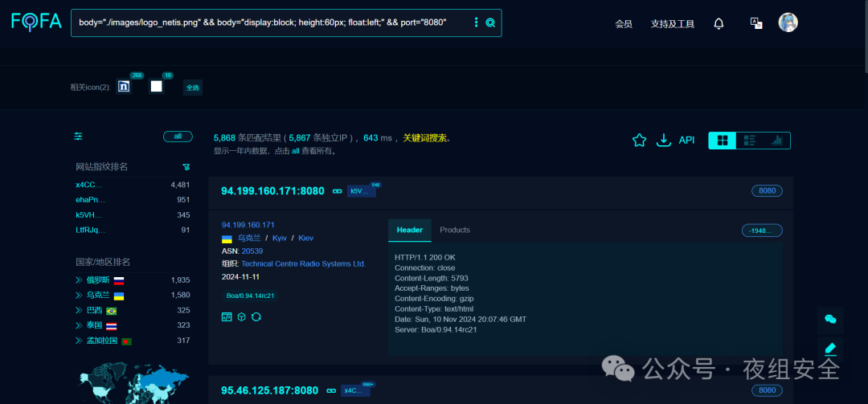868x404 pixels.
Task: Click the 8080 port badge of second result
Action: (x=768, y=390)
